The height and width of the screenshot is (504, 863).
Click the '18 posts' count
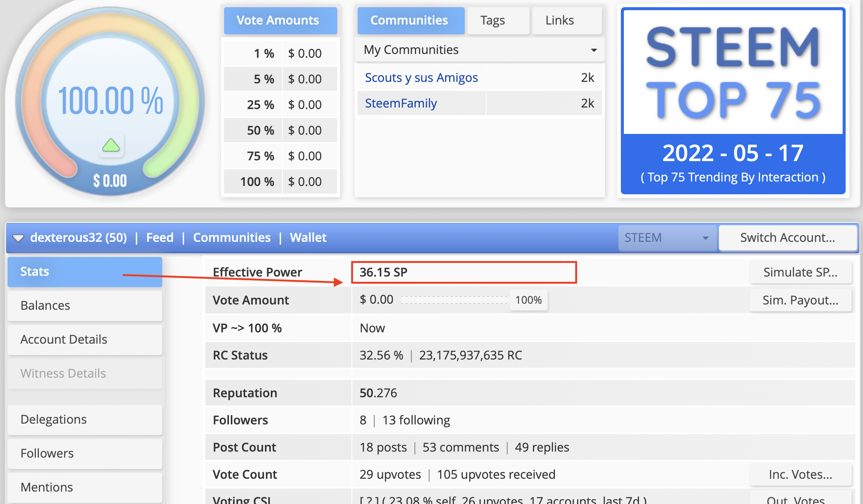click(383, 447)
